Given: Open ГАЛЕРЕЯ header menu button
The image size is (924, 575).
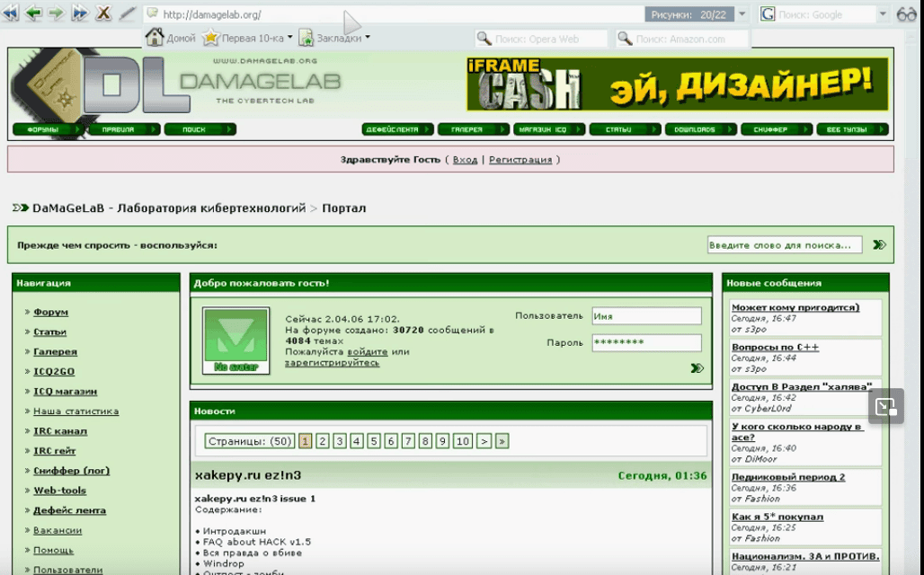Looking at the screenshot, I should click(474, 129).
